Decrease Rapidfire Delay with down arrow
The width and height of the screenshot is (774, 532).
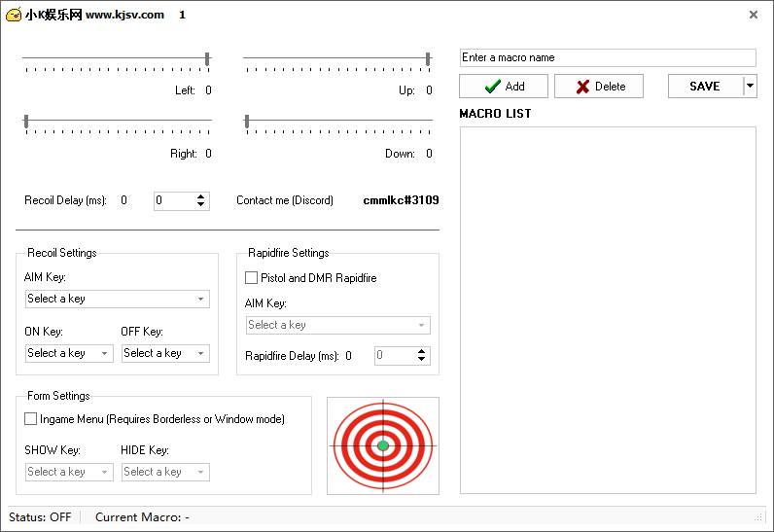421,360
